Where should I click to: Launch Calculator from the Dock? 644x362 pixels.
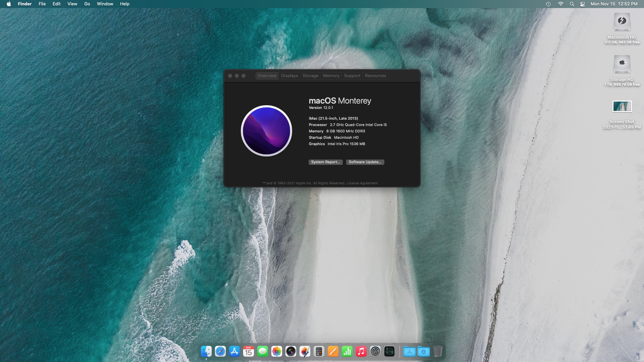point(319,351)
